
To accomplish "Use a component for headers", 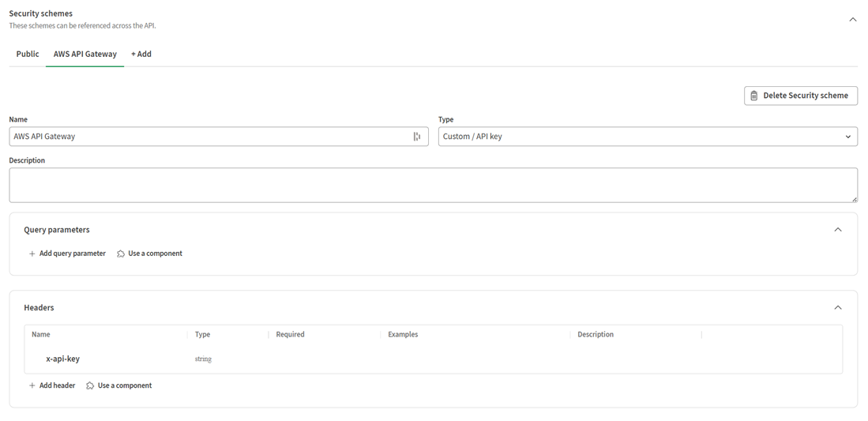I will coord(119,385).
